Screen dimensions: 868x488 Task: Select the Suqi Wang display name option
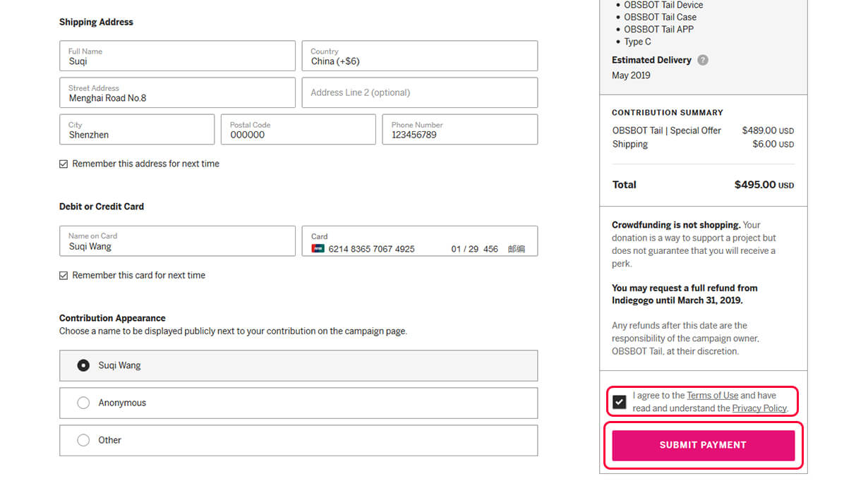(x=83, y=365)
